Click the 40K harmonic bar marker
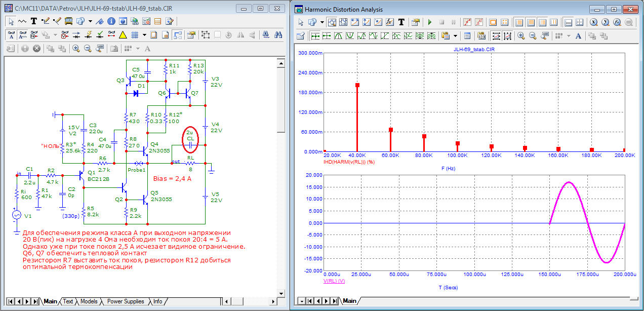 pyautogui.click(x=357, y=86)
